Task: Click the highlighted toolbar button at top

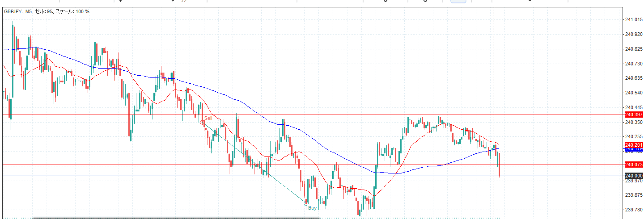Action: (x=458, y=1)
